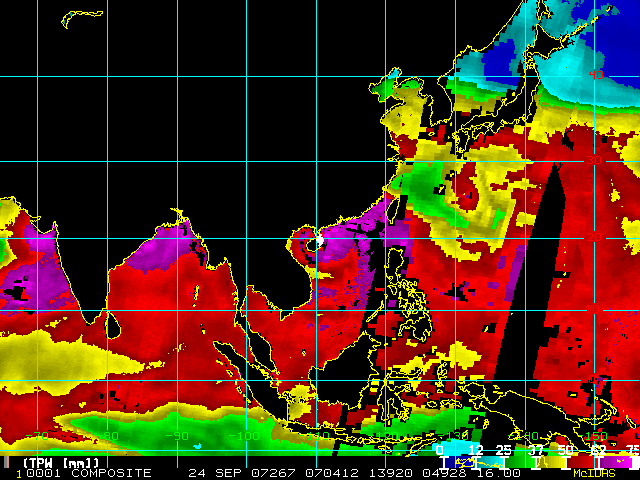The width and height of the screenshot is (640, 480).
Task: Pick the cyan 12–25 legend segment
Action: pyautogui.click(x=490, y=463)
